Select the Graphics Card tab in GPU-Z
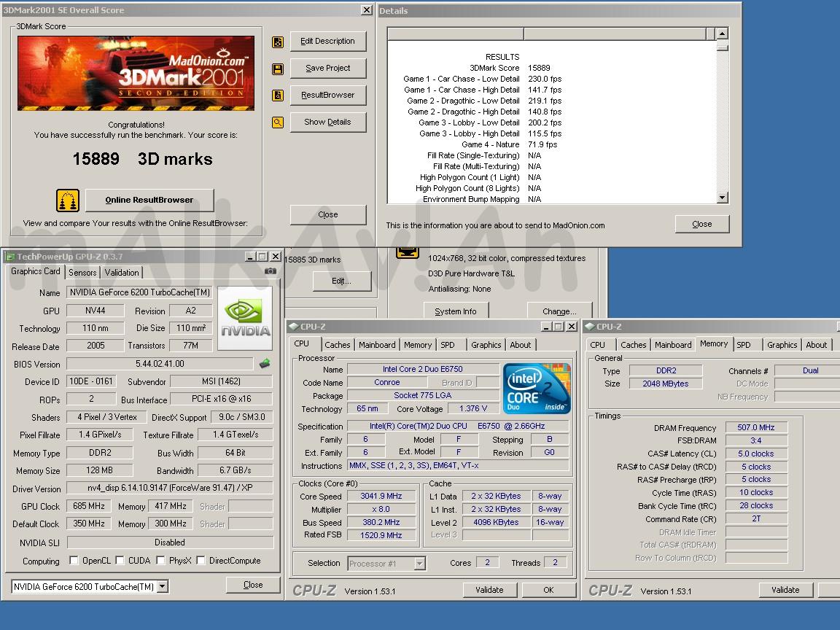The height and width of the screenshot is (630, 840). (x=35, y=271)
